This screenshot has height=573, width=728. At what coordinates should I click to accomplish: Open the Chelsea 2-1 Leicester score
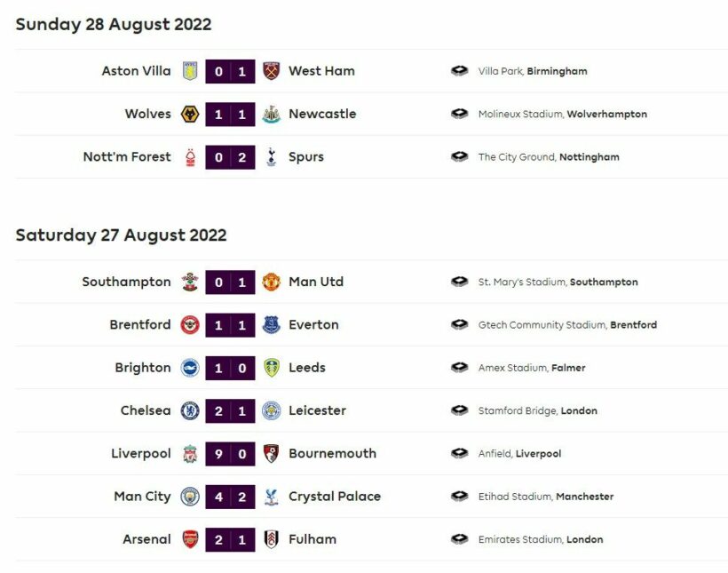[x=230, y=410]
